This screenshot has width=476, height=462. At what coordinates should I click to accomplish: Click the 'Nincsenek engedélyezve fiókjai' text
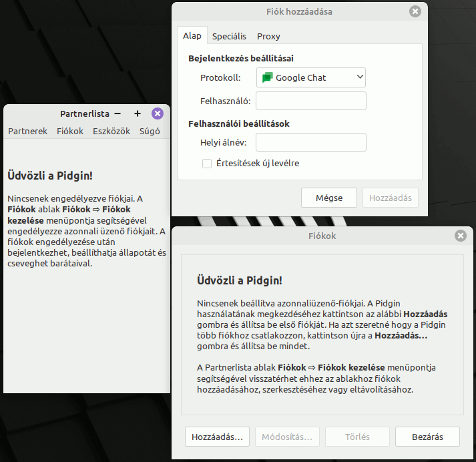(71, 198)
